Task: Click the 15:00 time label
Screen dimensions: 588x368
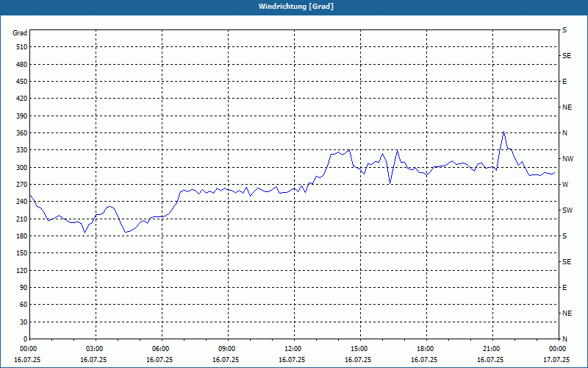Action: (x=360, y=349)
